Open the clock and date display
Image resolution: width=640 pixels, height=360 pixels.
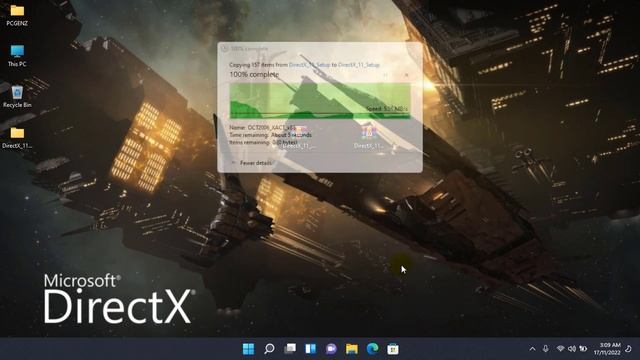[x=607, y=349]
